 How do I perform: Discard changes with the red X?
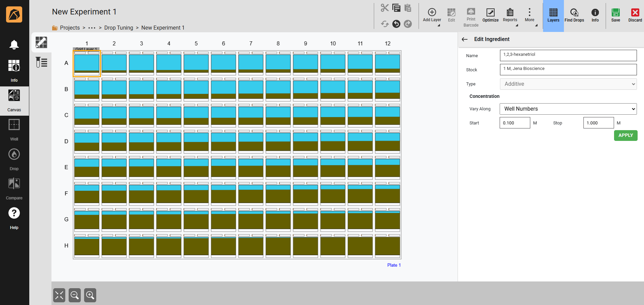(x=635, y=15)
